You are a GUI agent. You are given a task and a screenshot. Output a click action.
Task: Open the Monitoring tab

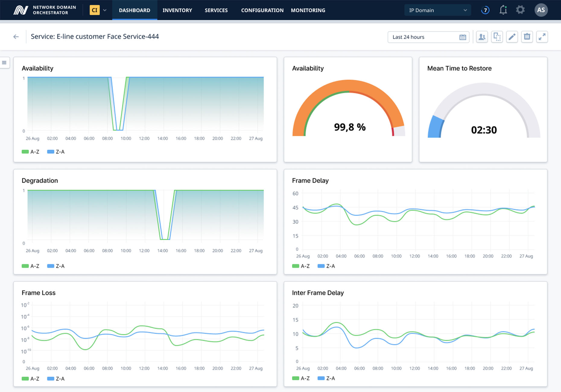[x=308, y=10]
